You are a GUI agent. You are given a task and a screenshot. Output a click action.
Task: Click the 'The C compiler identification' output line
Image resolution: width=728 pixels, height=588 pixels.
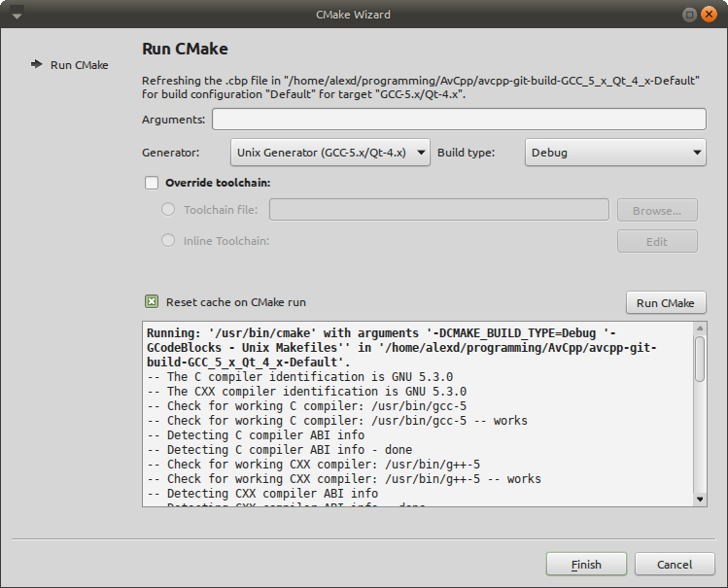coord(300,377)
